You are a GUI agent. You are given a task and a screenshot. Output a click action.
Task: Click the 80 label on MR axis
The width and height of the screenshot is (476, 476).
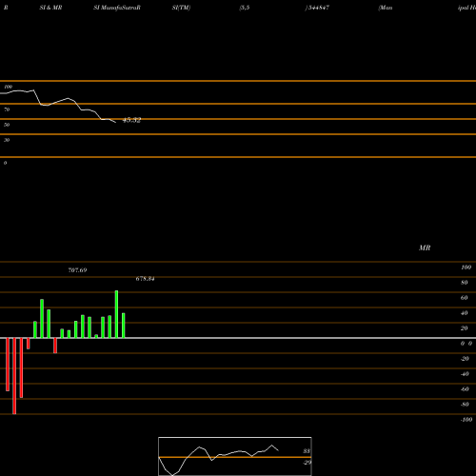[465, 283]
